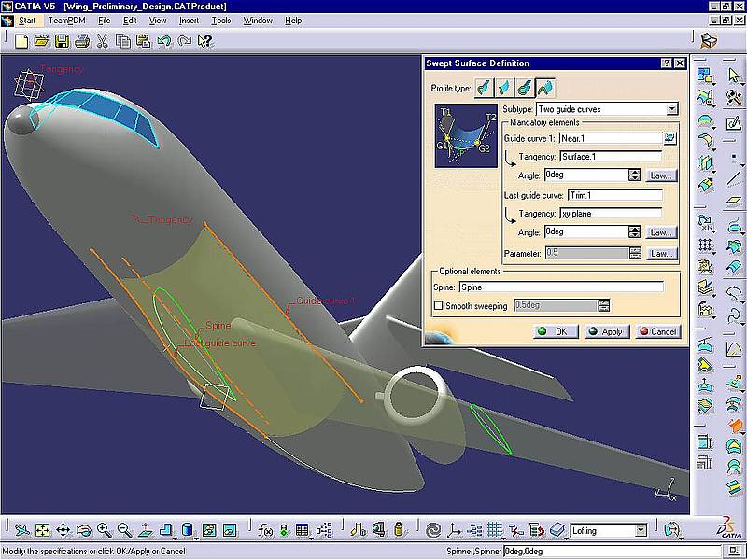747x560 pixels.
Task: Open the Subtype dropdown showing Two guide curves
Action: tap(671, 108)
